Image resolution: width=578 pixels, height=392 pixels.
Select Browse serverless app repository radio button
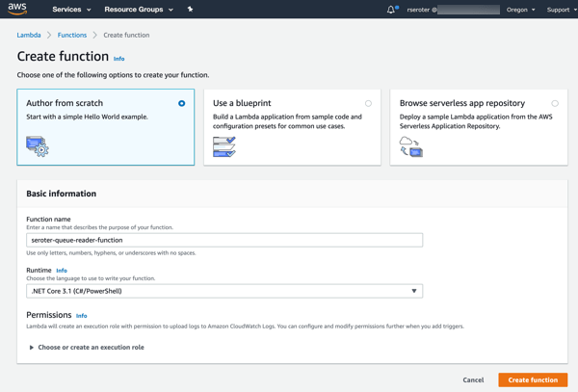(555, 103)
